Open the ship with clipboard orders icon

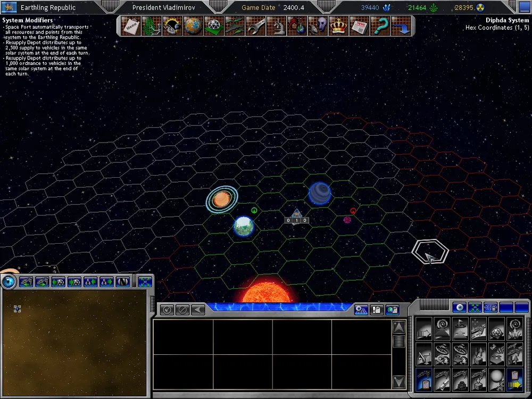[424, 379]
